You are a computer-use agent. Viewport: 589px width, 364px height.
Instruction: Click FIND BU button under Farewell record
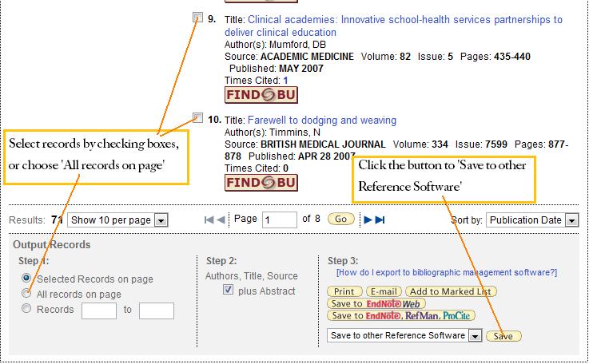(x=261, y=183)
